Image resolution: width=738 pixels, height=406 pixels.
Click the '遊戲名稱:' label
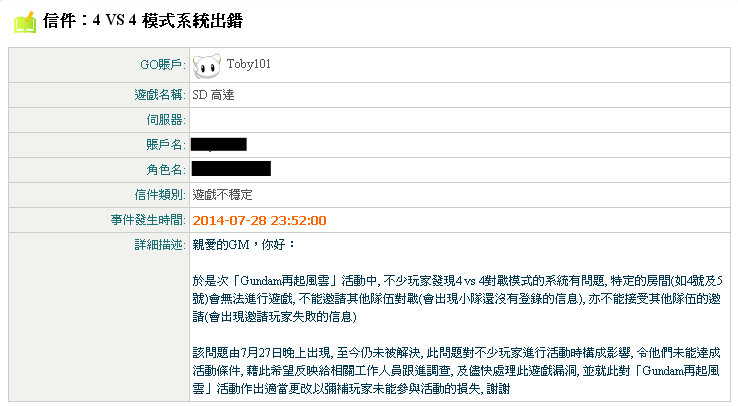click(160, 95)
